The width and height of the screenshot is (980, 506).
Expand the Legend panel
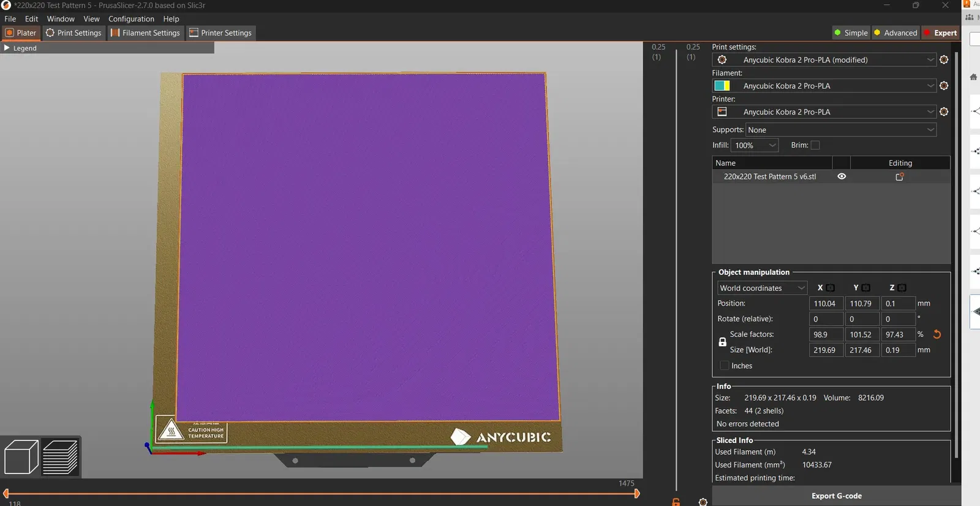tap(20, 48)
